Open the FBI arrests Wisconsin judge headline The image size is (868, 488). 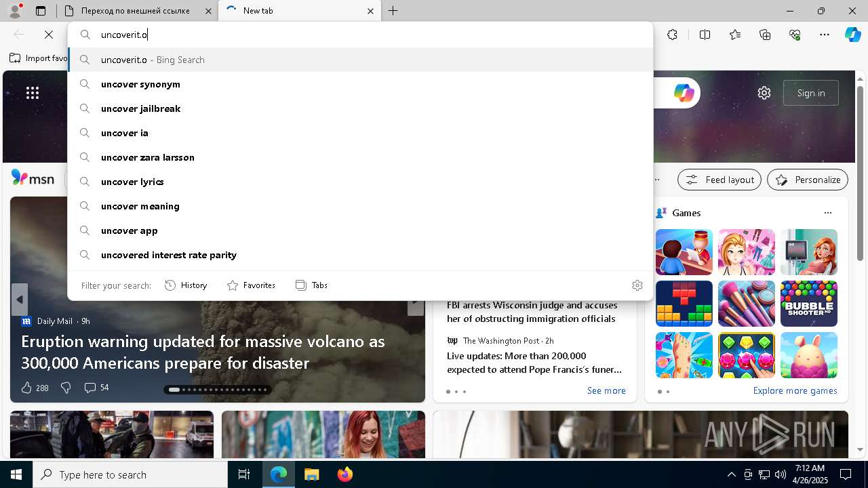click(x=532, y=312)
